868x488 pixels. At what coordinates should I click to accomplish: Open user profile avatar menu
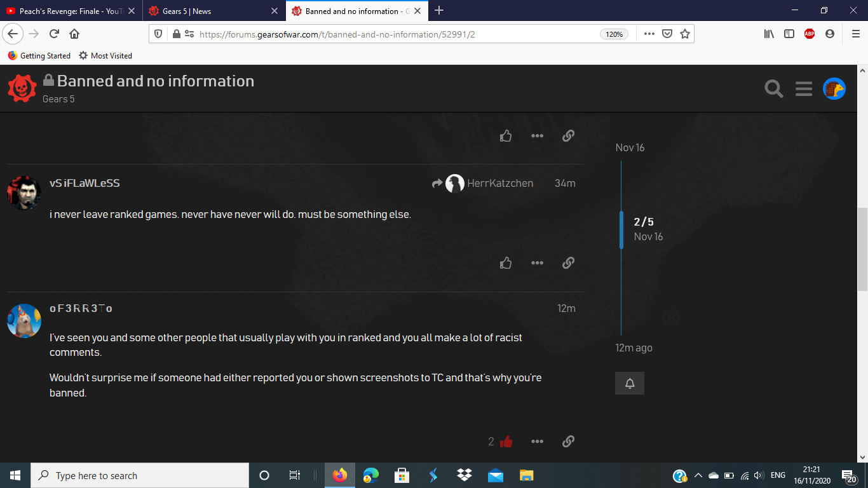pyautogui.click(x=834, y=89)
